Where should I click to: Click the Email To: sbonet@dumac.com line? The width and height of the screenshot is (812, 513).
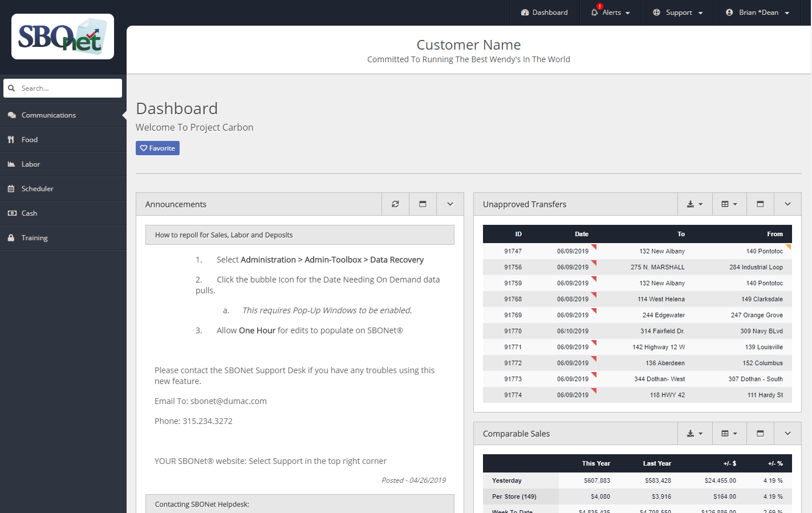[x=210, y=401]
